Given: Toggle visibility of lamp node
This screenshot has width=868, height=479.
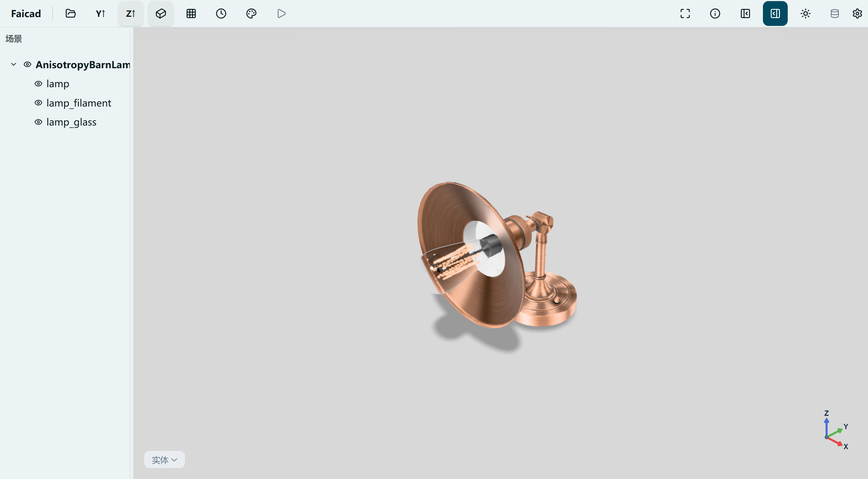Looking at the screenshot, I should 38,84.
